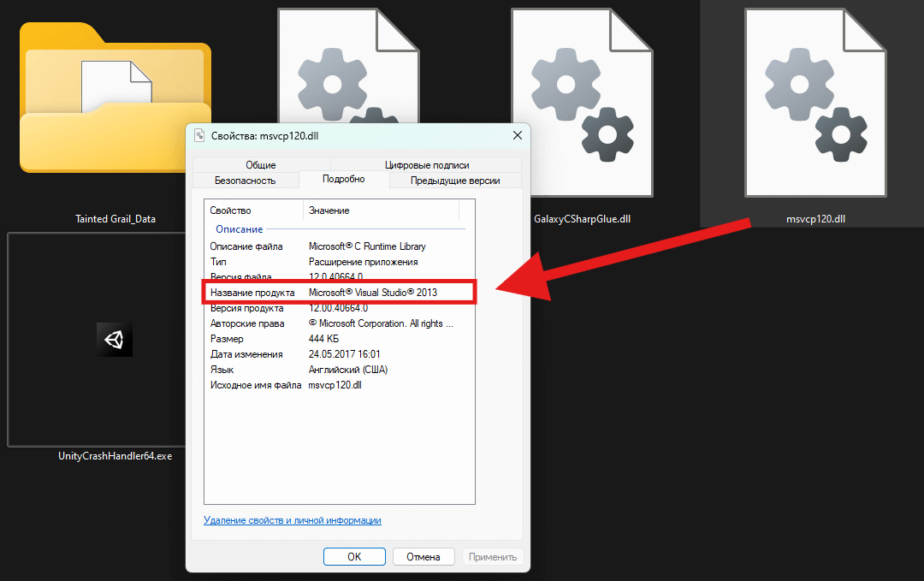Select the Расширение приложения value
The image size is (924, 581).
[x=363, y=262]
